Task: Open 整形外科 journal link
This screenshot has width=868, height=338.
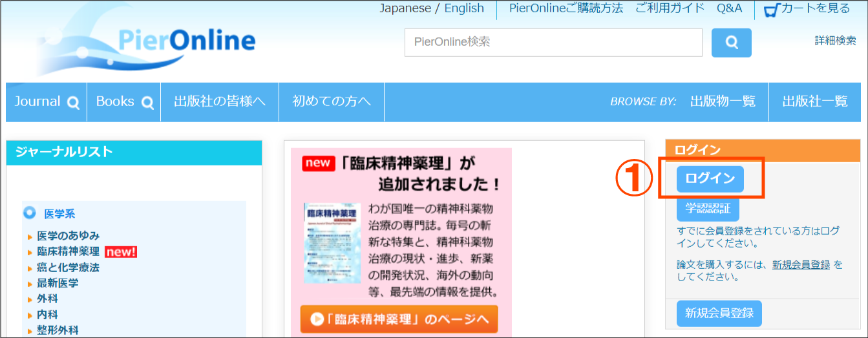Action: pos(58,330)
